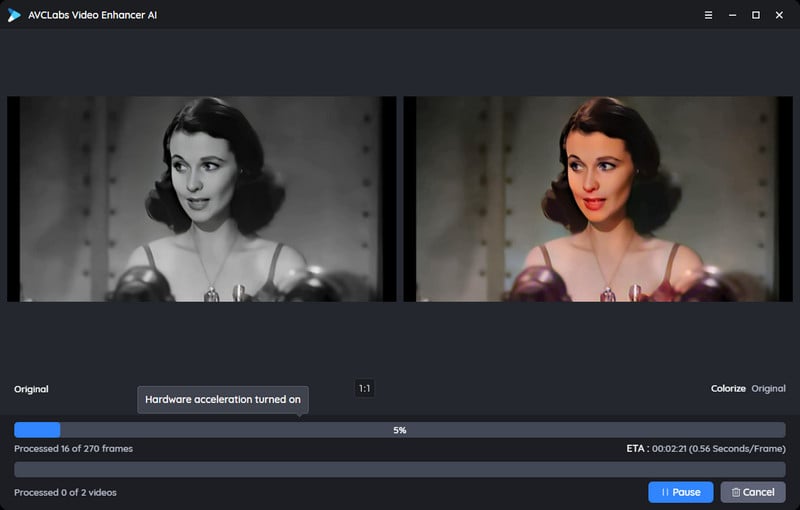Image resolution: width=800 pixels, height=510 pixels.
Task: Minimize the AVCLabs window
Action: click(732, 15)
